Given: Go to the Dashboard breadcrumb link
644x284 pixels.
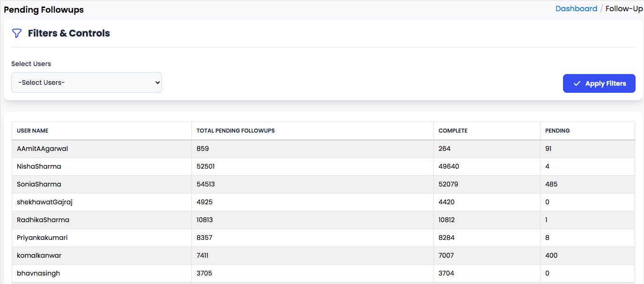Looking at the screenshot, I should pos(576,8).
